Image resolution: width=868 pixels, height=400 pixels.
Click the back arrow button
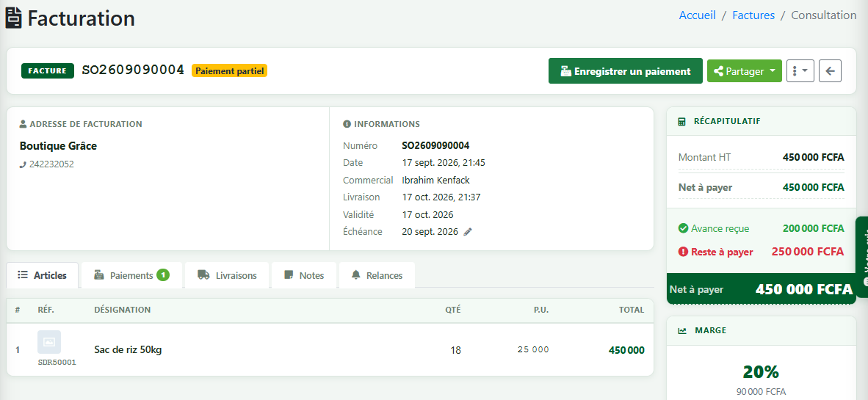pyautogui.click(x=830, y=70)
